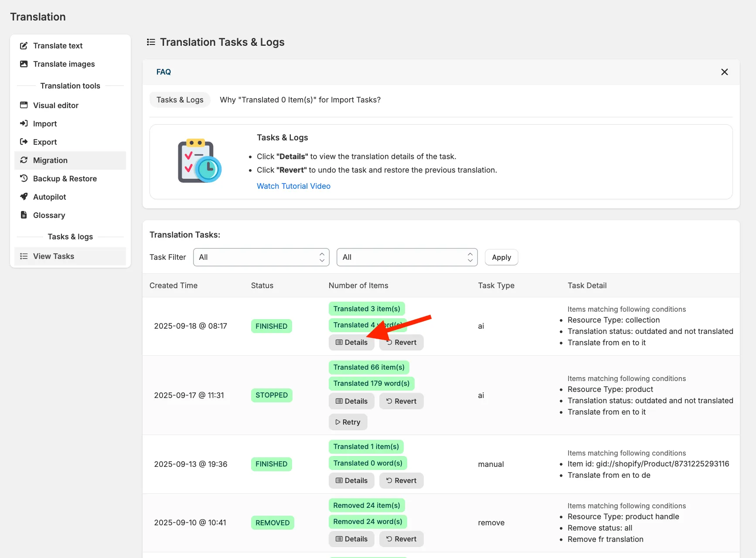The image size is (756, 558).
Task: View Details of 2025-09-10 remove task
Action: 351,539
